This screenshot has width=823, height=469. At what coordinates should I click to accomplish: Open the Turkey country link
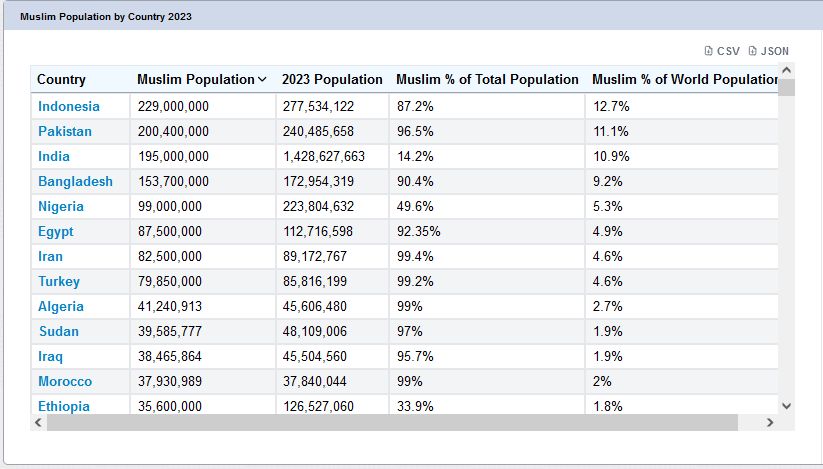click(x=59, y=281)
